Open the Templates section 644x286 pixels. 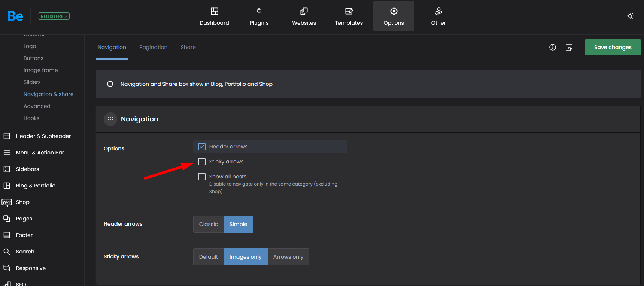pyautogui.click(x=349, y=16)
